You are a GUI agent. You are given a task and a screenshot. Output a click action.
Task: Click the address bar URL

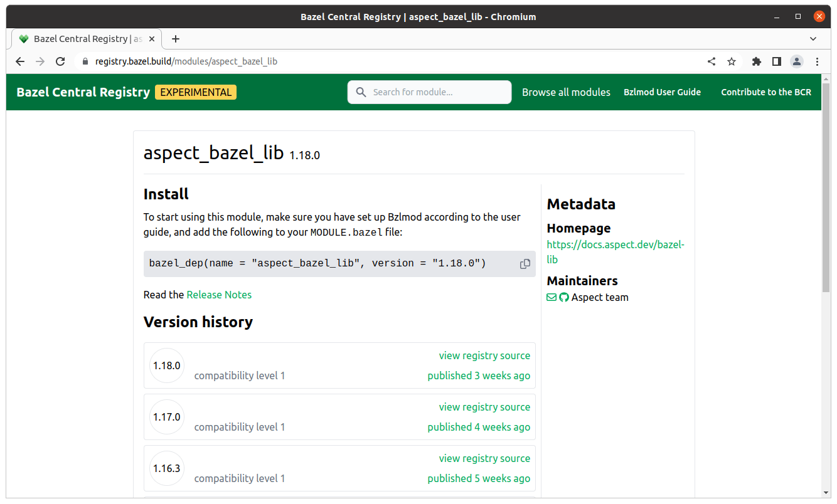186,61
